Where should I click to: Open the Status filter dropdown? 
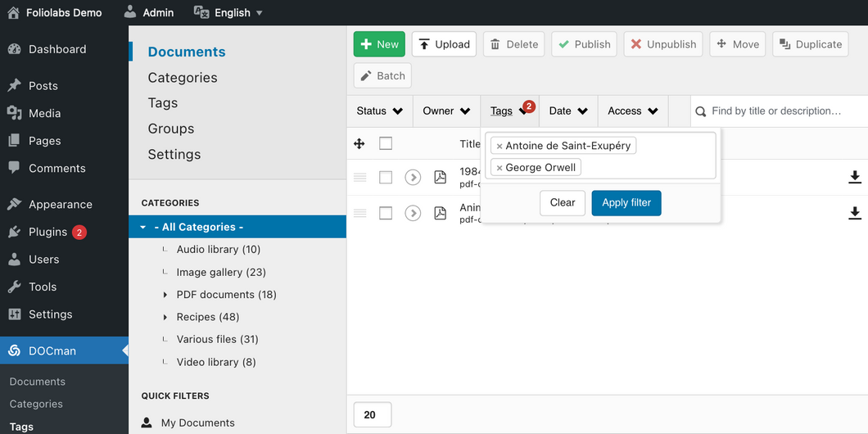click(380, 111)
